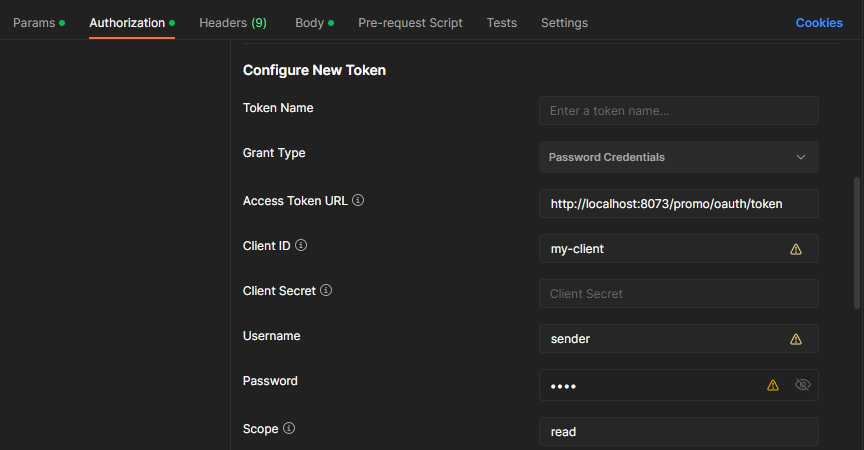Go to the Tests tab
Image resolution: width=864 pixels, height=450 pixels.
[x=502, y=22]
